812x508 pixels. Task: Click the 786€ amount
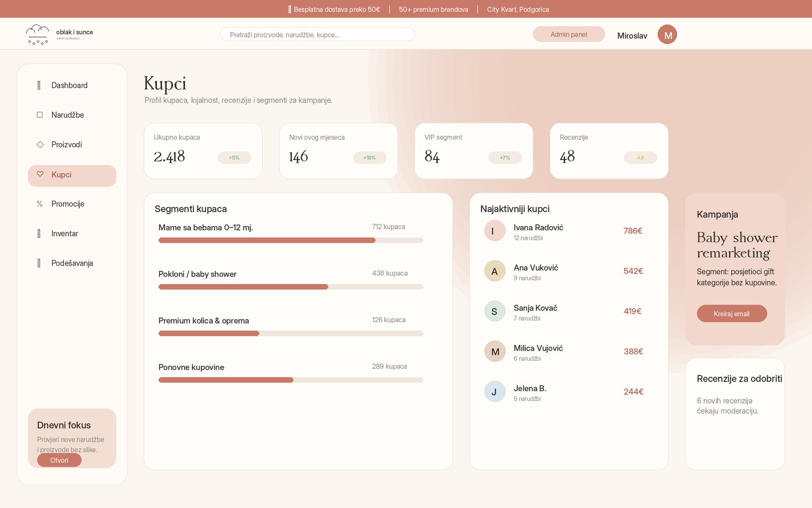pos(633,231)
